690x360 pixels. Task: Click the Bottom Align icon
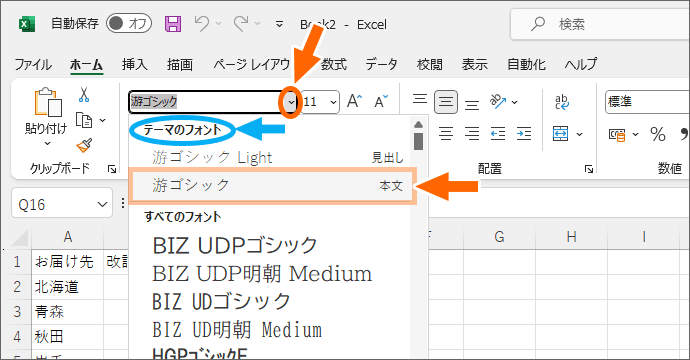472,105
